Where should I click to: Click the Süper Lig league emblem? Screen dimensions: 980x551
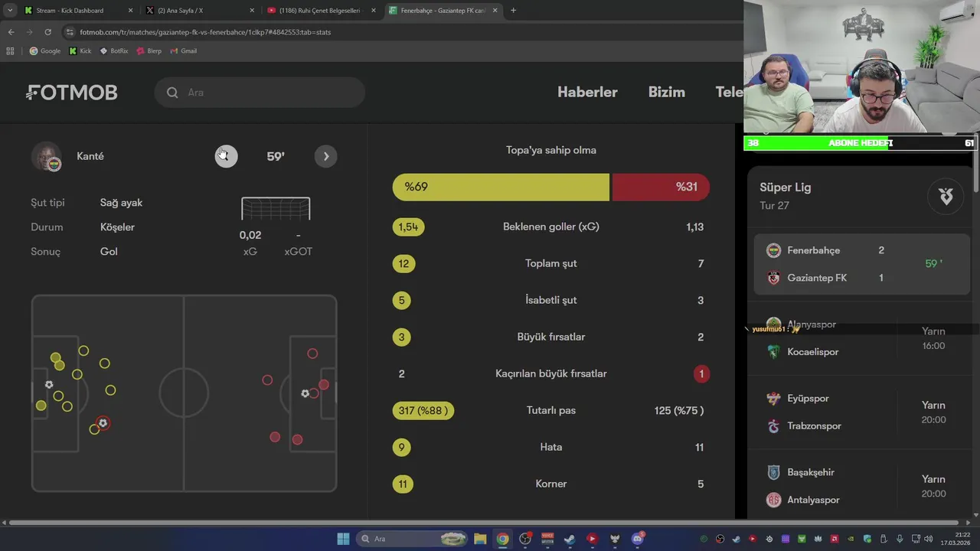click(946, 196)
